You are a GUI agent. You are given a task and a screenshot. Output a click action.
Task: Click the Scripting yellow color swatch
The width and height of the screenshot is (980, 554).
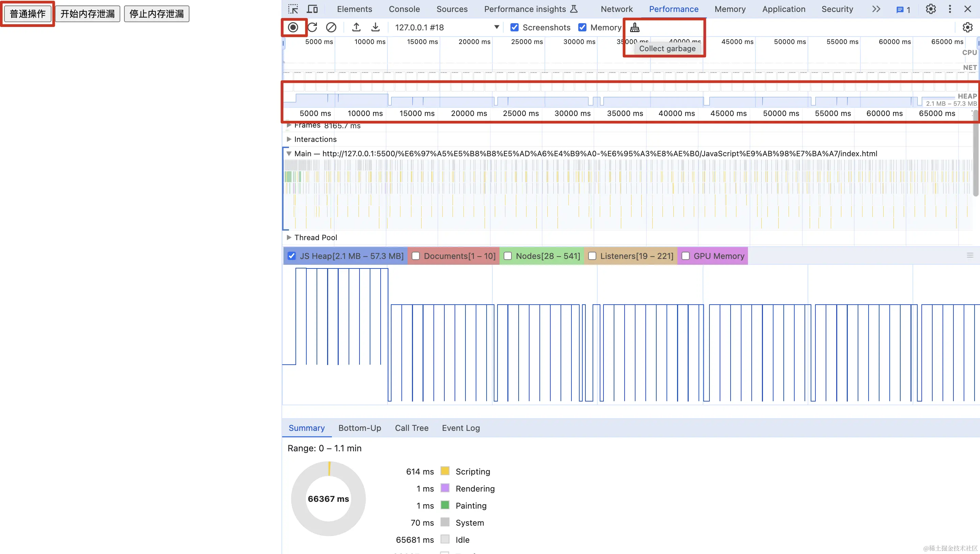click(x=445, y=471)
